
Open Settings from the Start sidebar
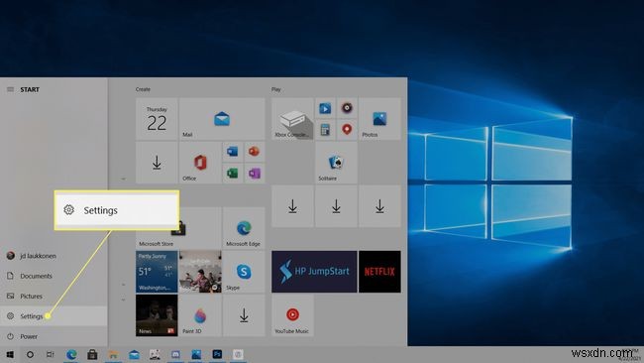tap(54, 316)
